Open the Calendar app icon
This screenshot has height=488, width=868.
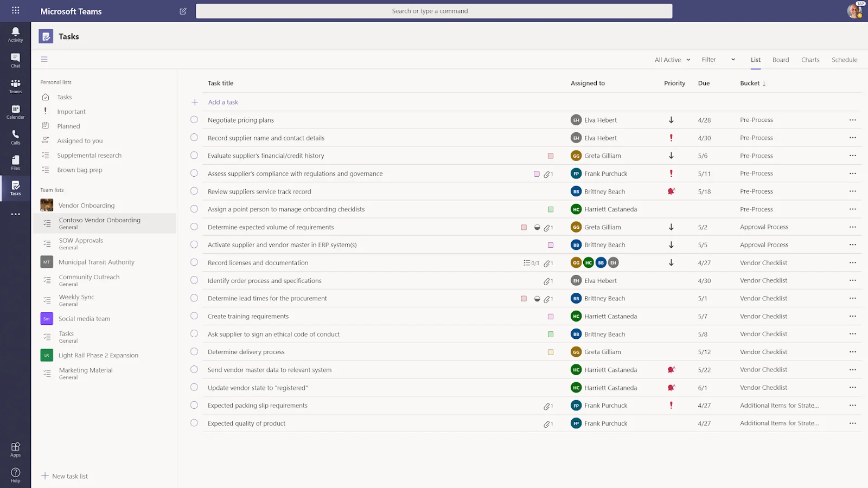(x=15, y=111)
